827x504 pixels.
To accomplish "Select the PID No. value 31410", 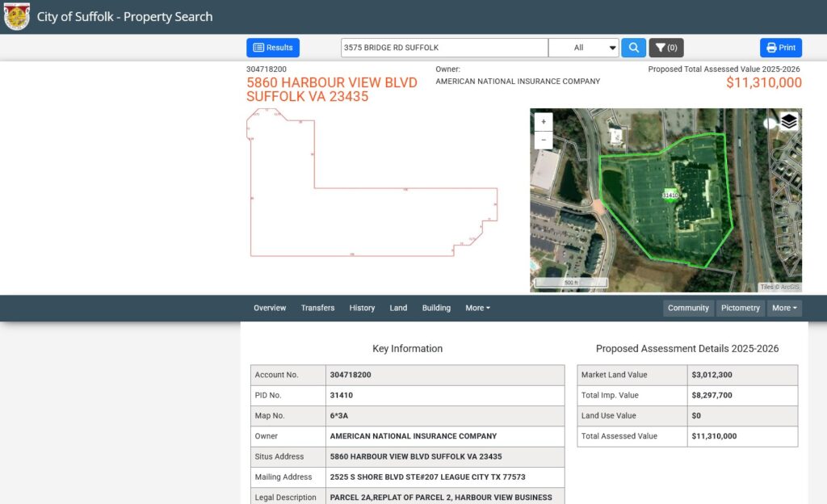I will (342, 396).
